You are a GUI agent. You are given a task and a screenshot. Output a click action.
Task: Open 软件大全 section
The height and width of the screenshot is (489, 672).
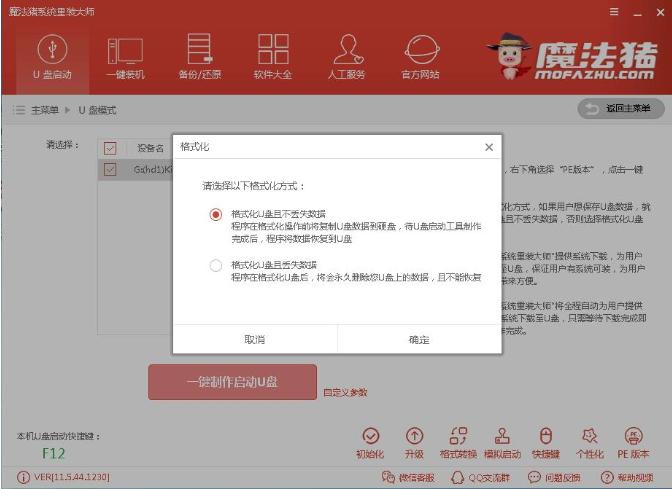click(273, 58)
